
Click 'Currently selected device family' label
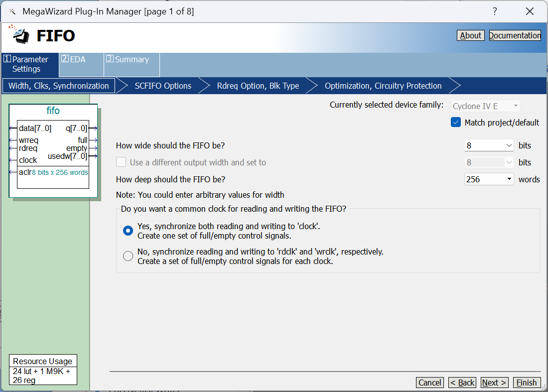(387, 105)
